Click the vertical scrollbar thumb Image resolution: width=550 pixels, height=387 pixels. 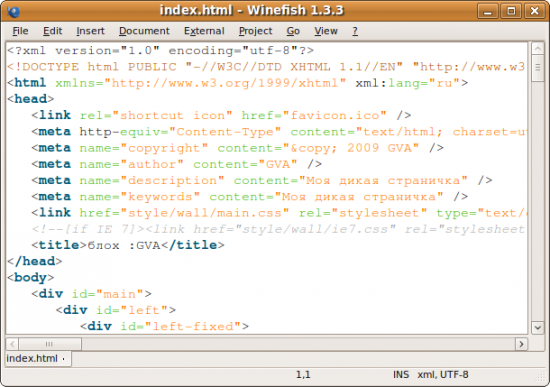(x=537, y=68)
